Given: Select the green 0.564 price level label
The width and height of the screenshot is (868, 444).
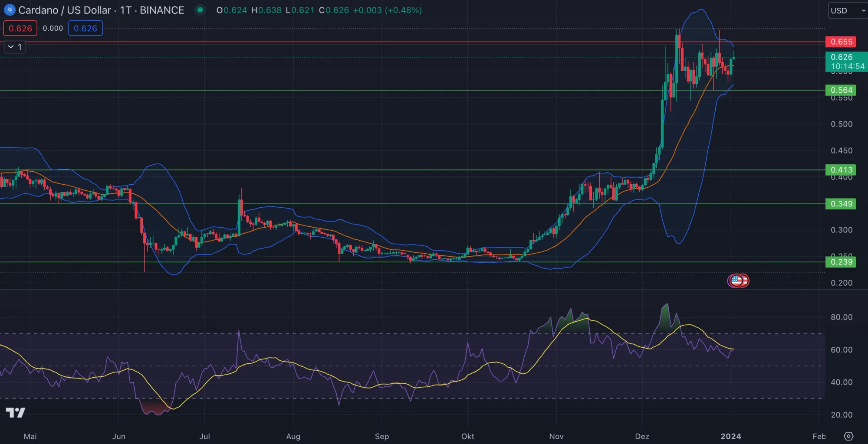Looking at the screenshot, I should point(841,90).
